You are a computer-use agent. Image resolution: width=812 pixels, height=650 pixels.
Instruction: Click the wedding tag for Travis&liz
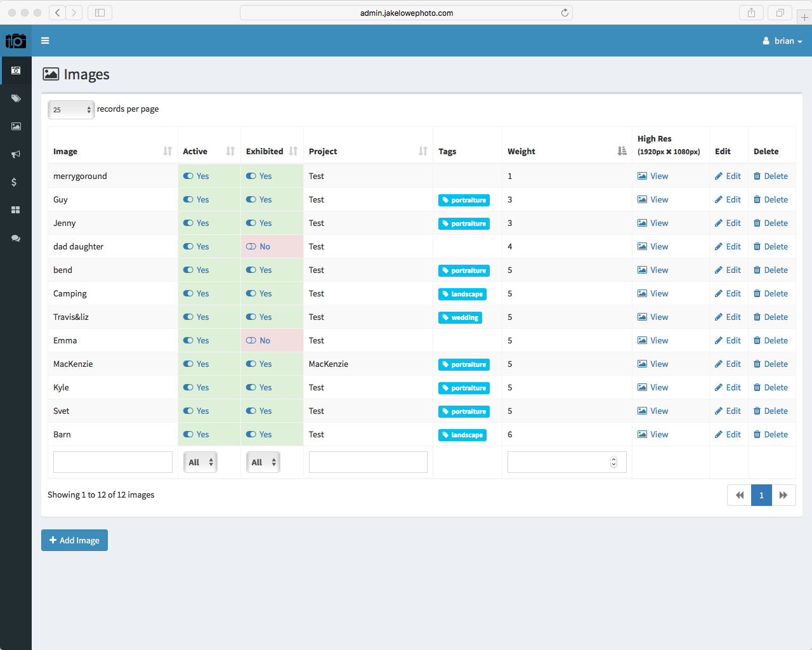pos(460,317)
